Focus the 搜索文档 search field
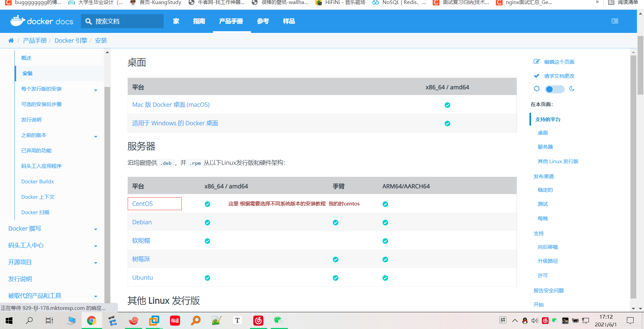 [x=122, y=21]
